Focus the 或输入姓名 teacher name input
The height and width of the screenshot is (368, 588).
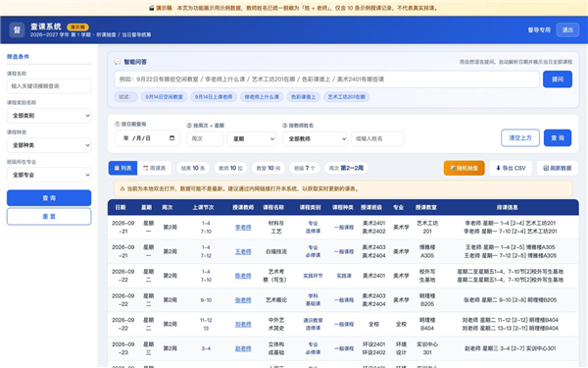[377, 139]
